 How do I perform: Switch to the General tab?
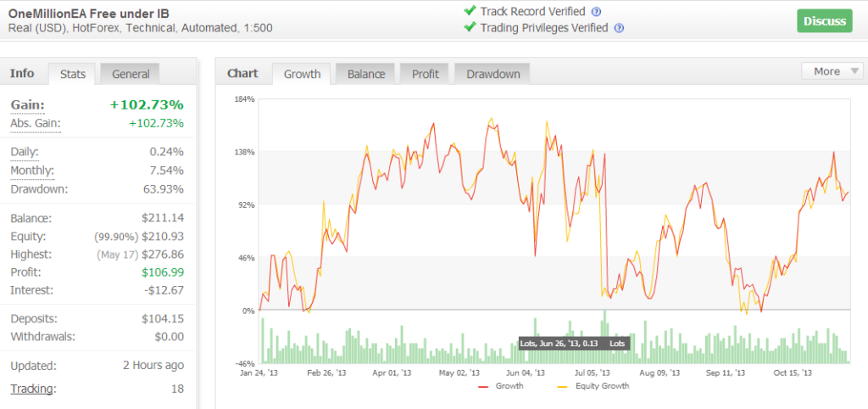point(131,75)
